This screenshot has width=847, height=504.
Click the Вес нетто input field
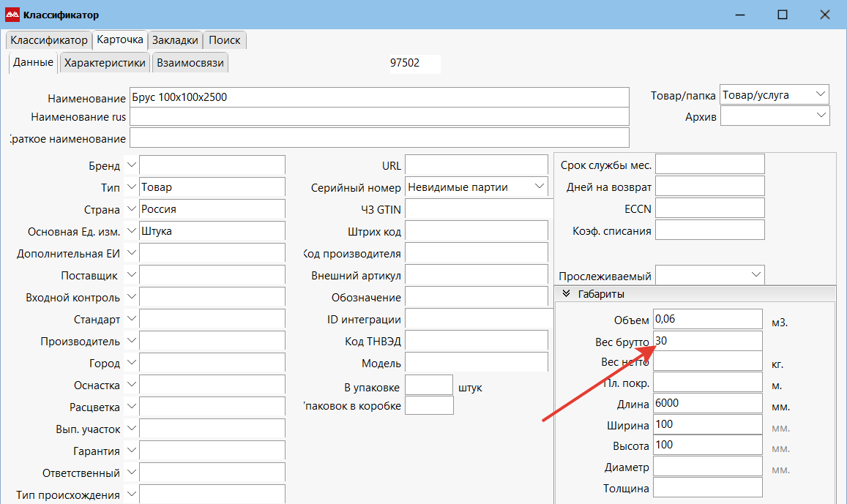[708, 361]
